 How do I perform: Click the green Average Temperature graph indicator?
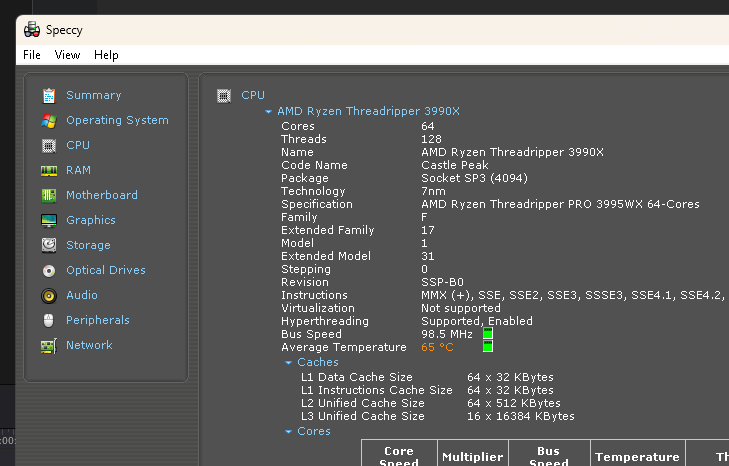(488, 346)
